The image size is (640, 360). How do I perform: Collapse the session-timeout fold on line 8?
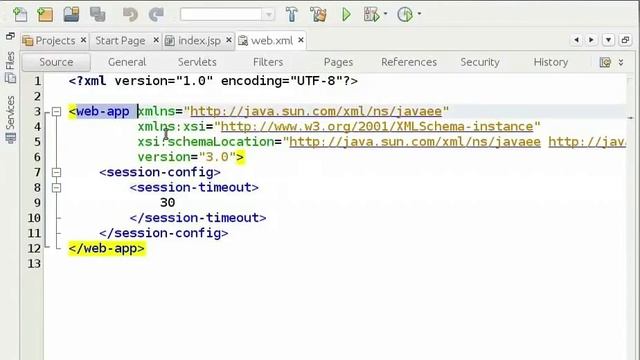tap(56, 188)
